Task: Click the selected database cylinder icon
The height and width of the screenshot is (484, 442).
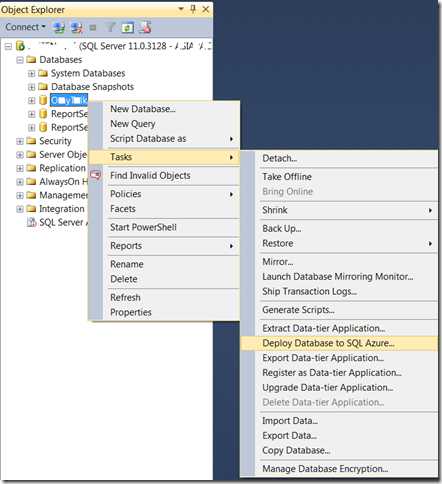Action: (43, 100)
